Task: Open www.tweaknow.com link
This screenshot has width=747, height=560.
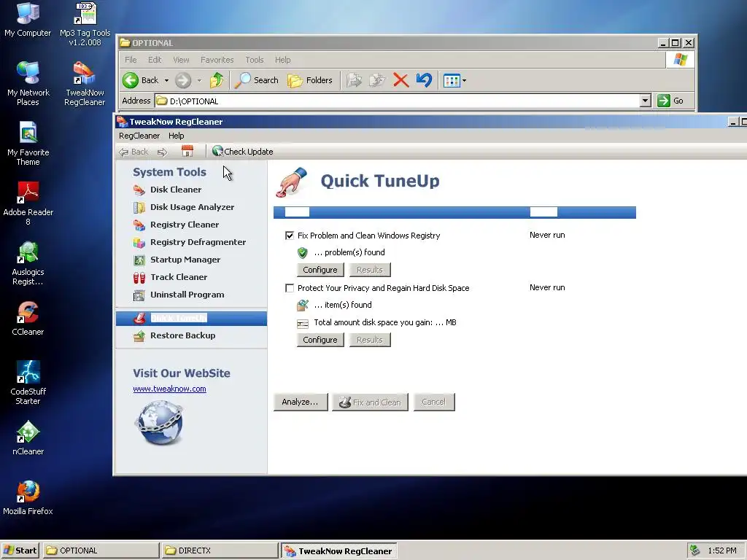Action: [169, 389]
